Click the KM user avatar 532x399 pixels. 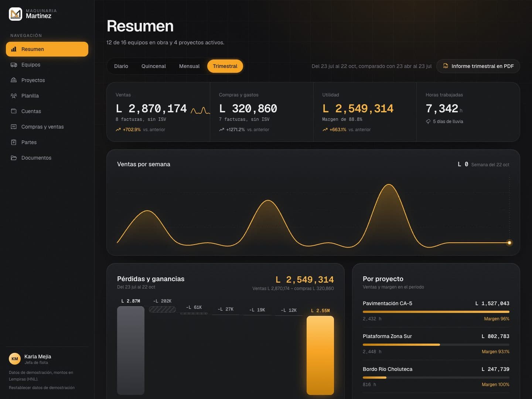[x=15, y=359]
